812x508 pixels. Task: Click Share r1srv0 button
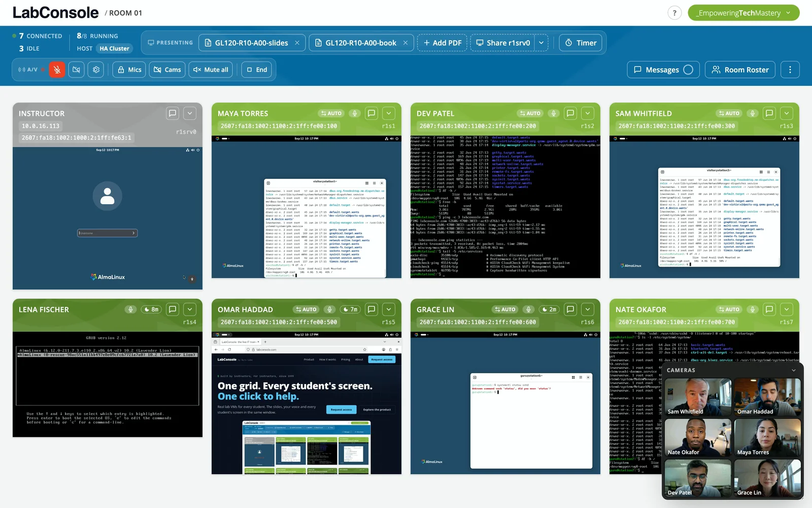point(503,43)
